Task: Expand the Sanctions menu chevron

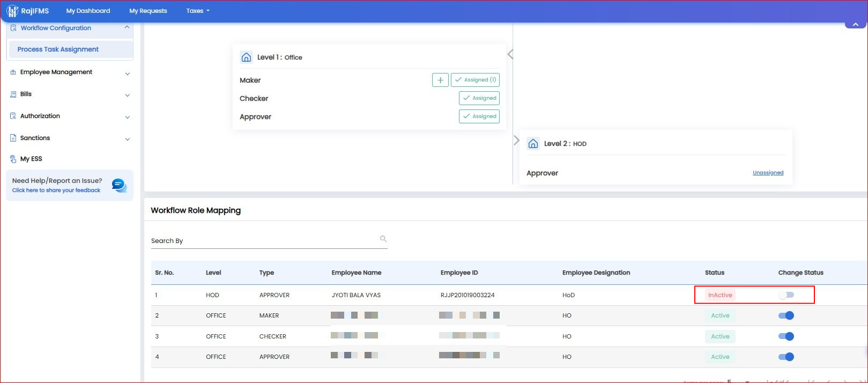Action: pyautogui.click(x=127, y=139)
